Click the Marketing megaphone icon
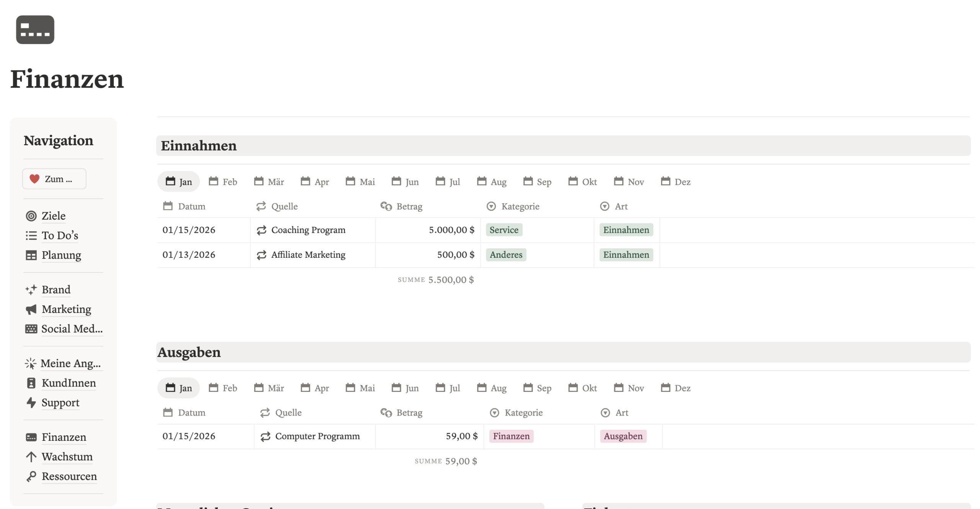The image size is (980, 509). (31, 309)
